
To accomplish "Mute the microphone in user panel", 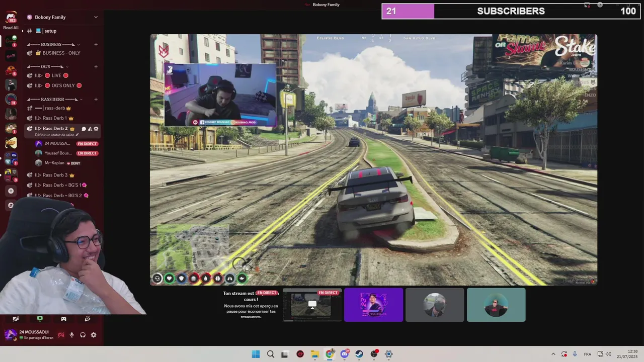I will pyautogui.click(x=71, y=335).
